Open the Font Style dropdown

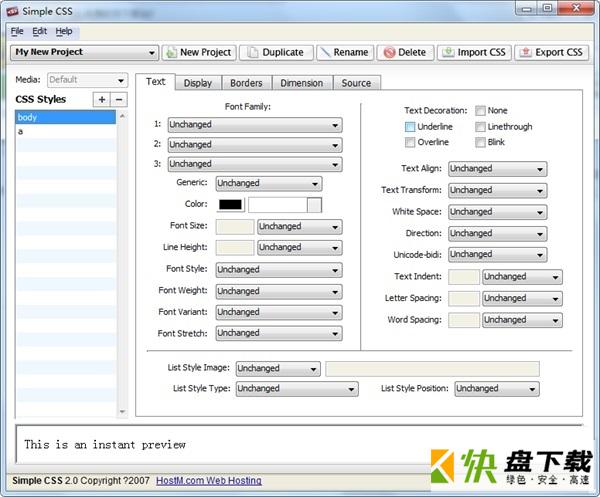[x=279, y=270]
